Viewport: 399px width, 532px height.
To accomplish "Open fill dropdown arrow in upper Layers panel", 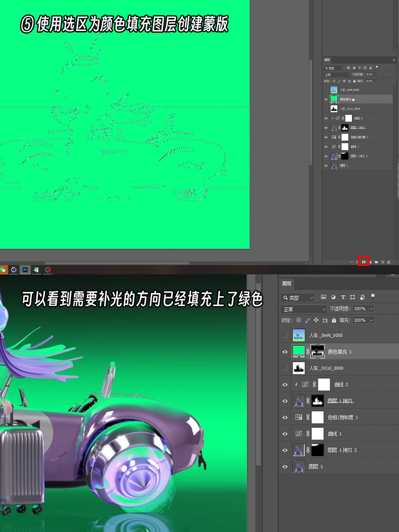I will [x=376, y=81].
